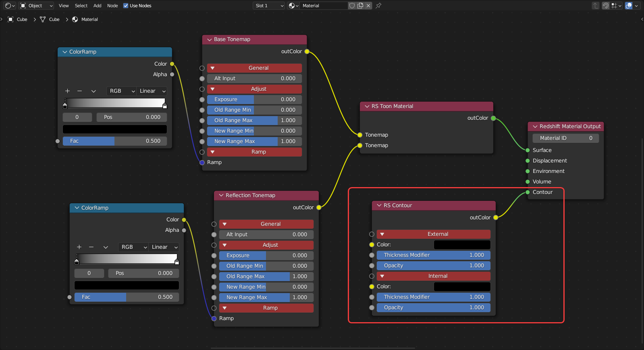Click the outColor socket on RS Toon Material
The image size is (644, 350).
(x=493, y=118)
